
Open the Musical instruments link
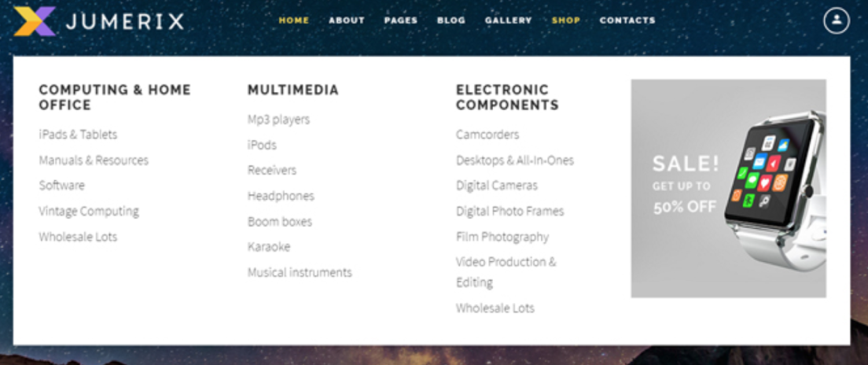click(x=300, y=272)
